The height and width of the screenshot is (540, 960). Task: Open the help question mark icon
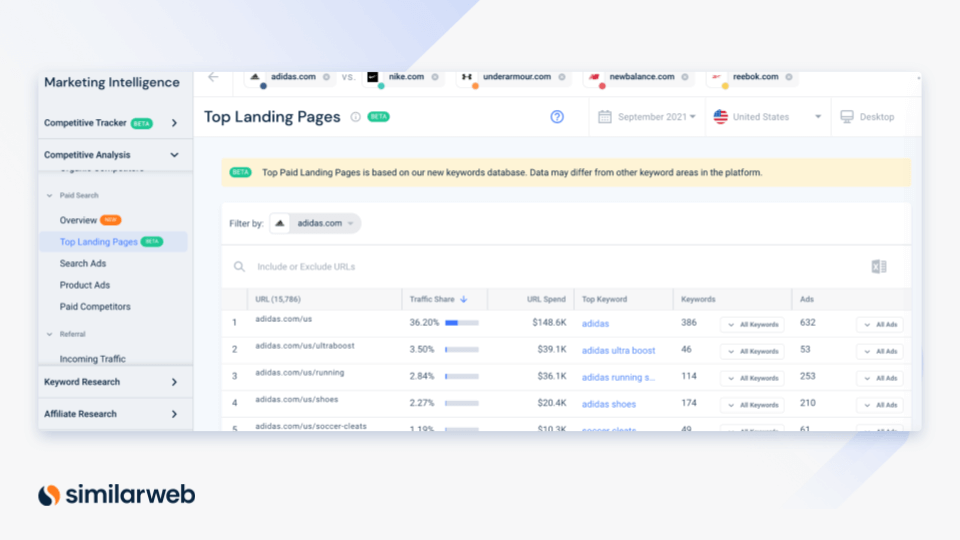[x=557, y=117]
